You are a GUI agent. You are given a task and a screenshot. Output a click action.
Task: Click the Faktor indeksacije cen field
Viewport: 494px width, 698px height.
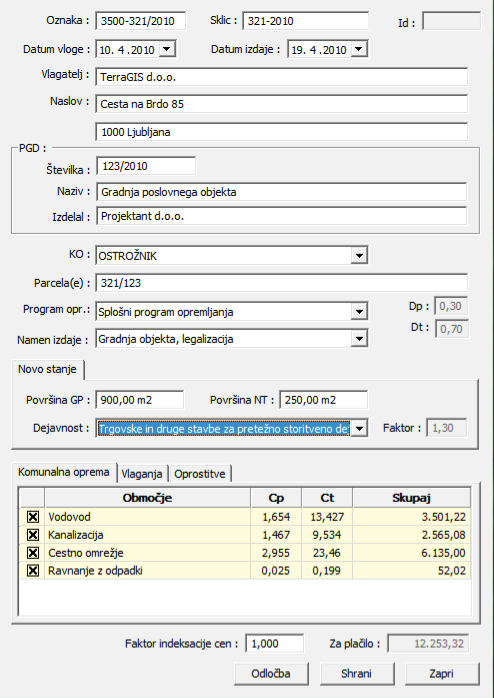pyautogui.click(x=275, y=644)
